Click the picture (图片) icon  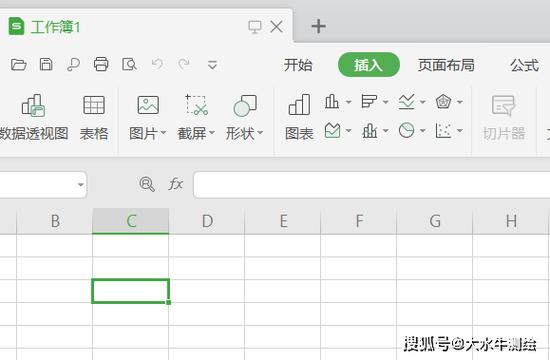148,105
